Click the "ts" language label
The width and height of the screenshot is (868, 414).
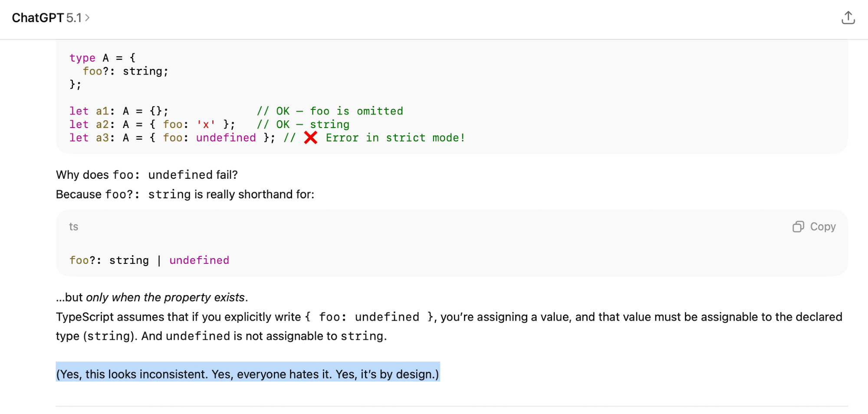(74, 227)
